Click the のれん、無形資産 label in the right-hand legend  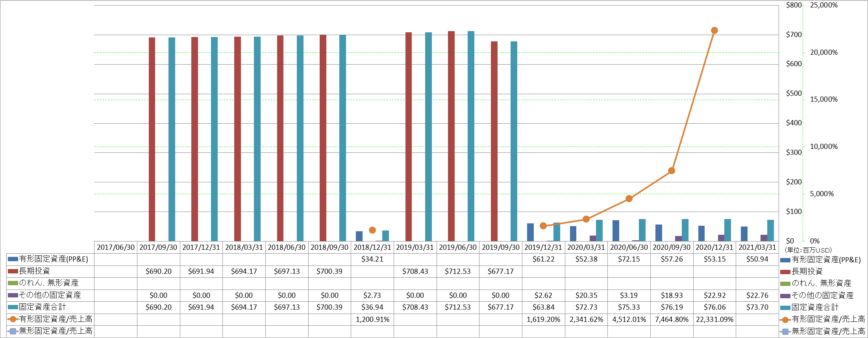[x=822, y=283]
